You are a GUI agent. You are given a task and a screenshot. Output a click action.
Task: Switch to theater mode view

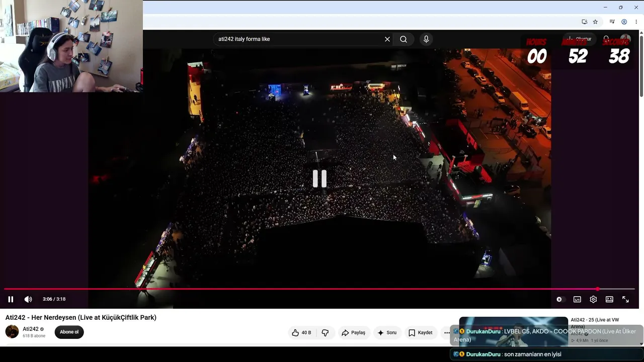pyautogui.click(x=609, y=299)
